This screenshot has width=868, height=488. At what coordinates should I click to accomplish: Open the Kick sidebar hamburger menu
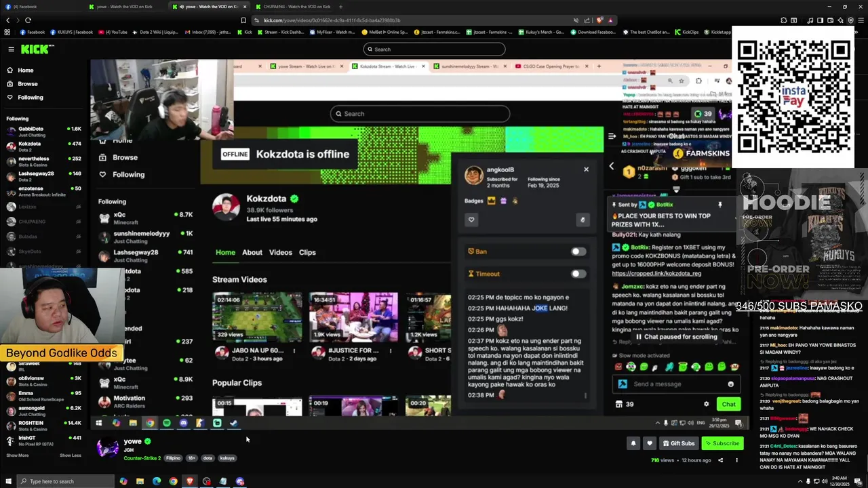(x=11, y=49)
